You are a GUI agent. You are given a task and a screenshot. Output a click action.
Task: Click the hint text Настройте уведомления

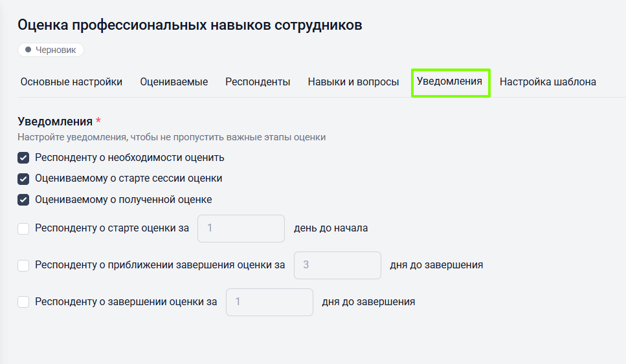[172, 137]
